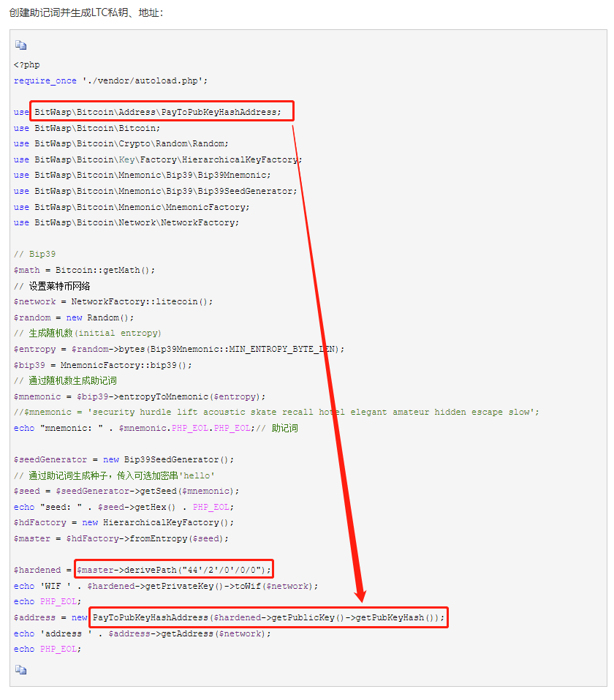Click the MnemonicFactory use statement

132,207
